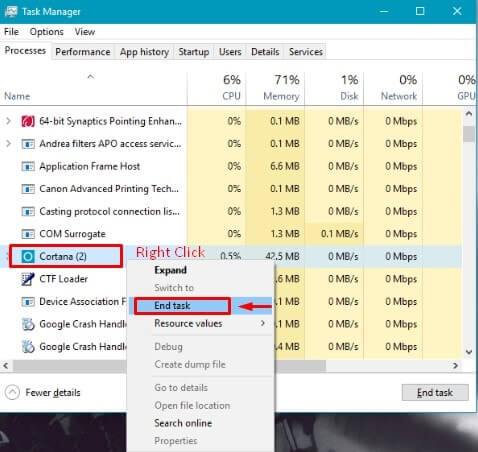Choose Search online in the context menu
Screen dimensions: 478x452
[200, 423]
